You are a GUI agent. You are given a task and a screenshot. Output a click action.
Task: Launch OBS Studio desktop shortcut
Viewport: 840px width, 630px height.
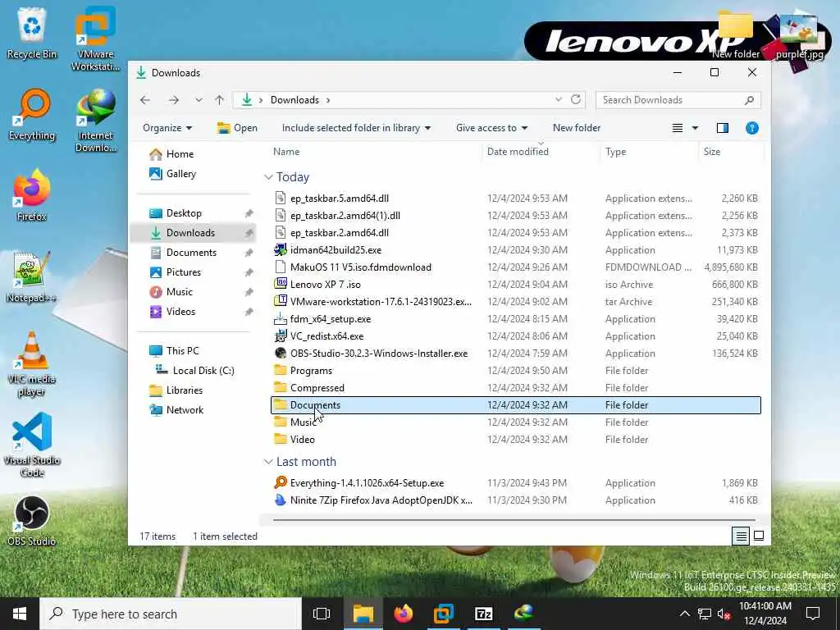click(x=32, y=521)
